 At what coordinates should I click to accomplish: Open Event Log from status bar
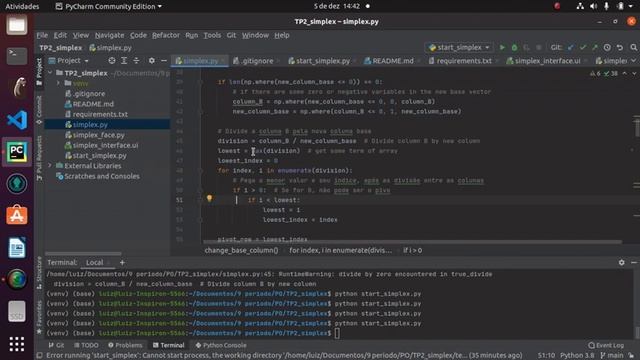tap(606, 345)
